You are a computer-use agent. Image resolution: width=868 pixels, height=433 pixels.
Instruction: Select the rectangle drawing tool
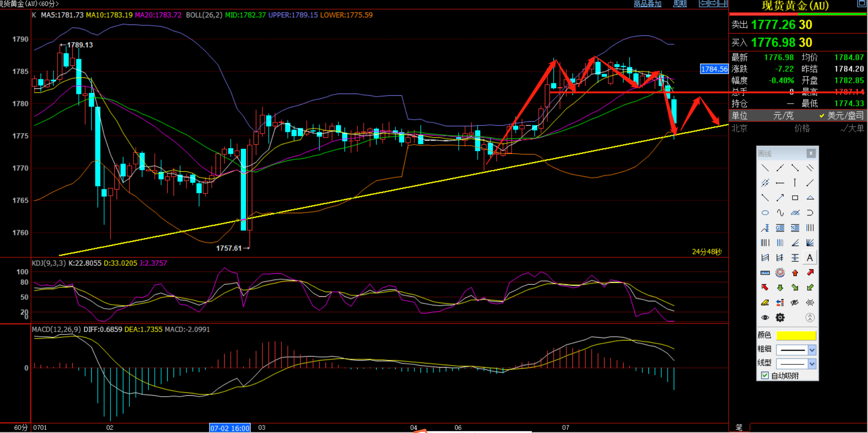coord(795,198)
